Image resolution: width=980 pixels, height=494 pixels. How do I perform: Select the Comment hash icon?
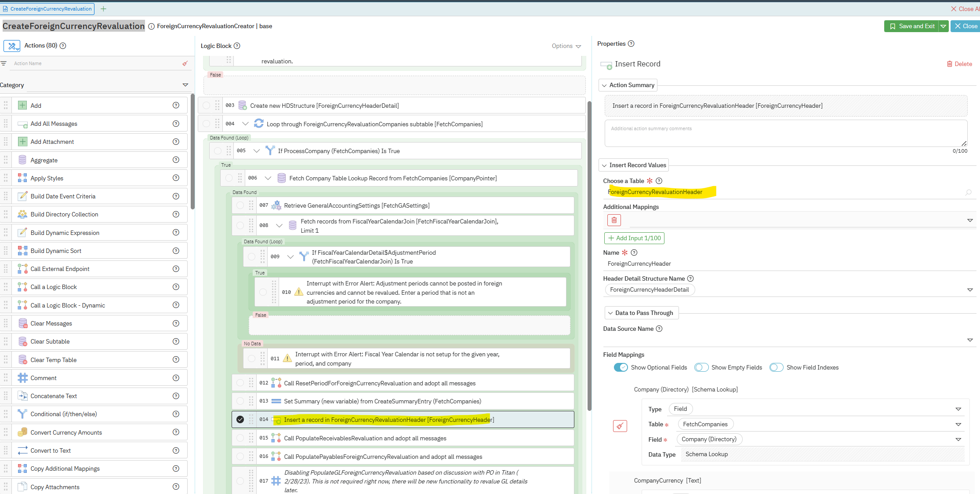click(22, 378)
